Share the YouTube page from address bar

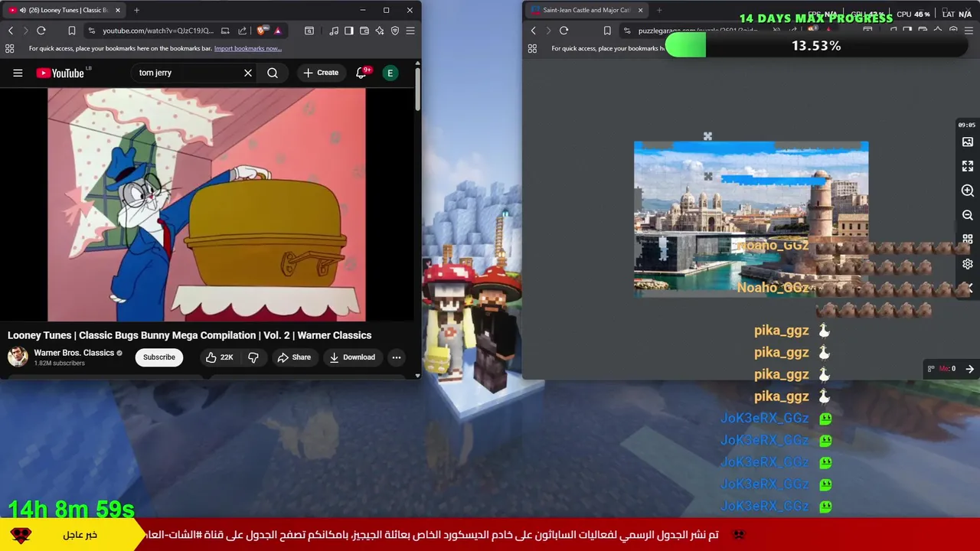pyautogui.click(x=242, y=31)
